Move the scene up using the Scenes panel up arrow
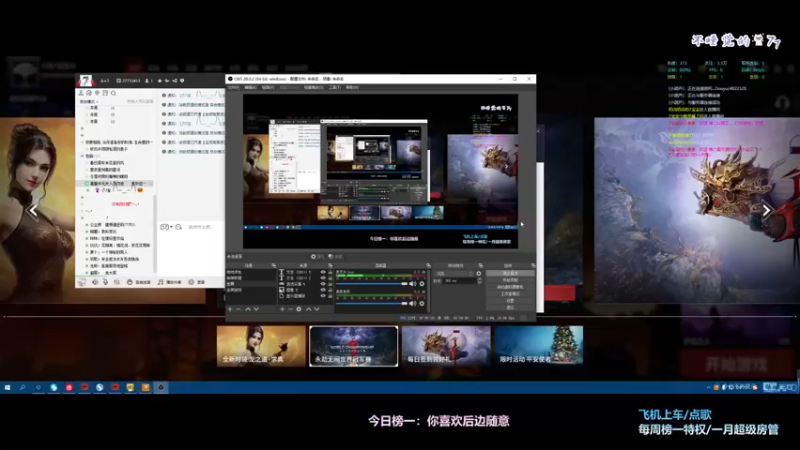 coord(248,309)
